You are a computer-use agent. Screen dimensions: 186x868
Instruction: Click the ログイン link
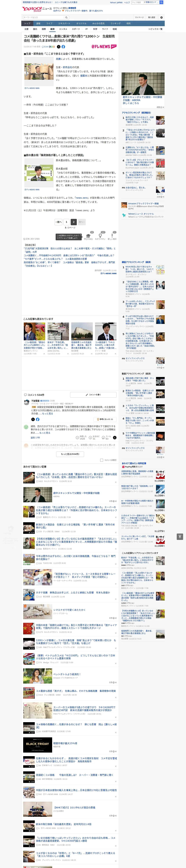[57, 11]
